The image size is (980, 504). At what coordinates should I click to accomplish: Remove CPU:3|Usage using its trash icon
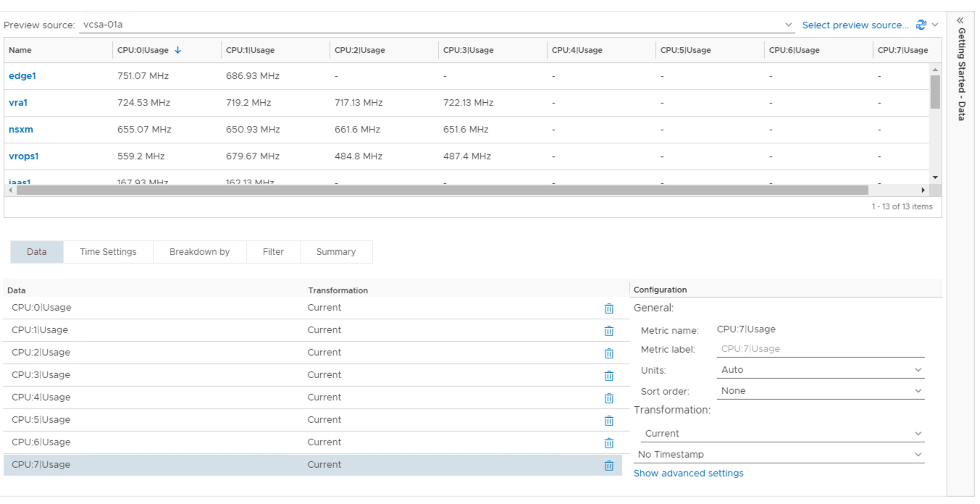[x=608, y=376]
